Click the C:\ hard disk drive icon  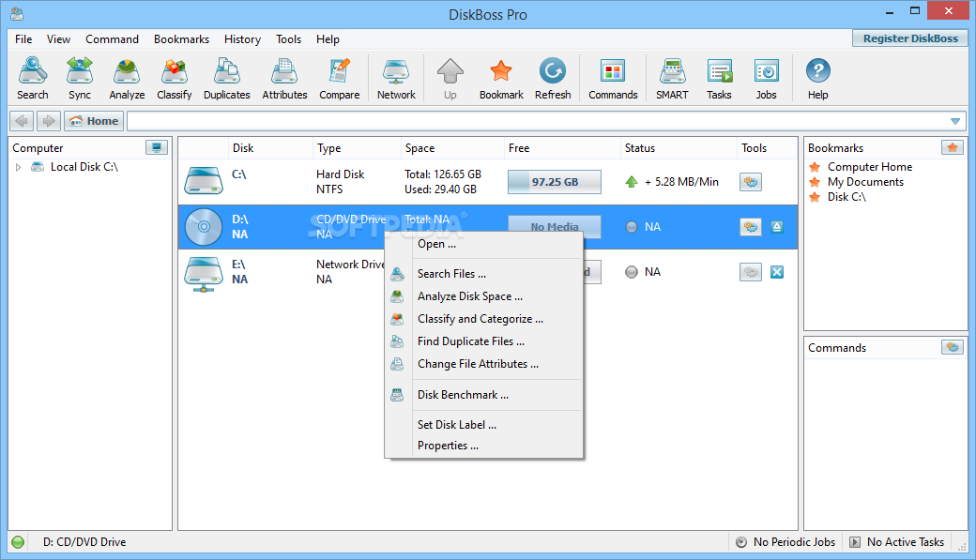coord(204,181)
